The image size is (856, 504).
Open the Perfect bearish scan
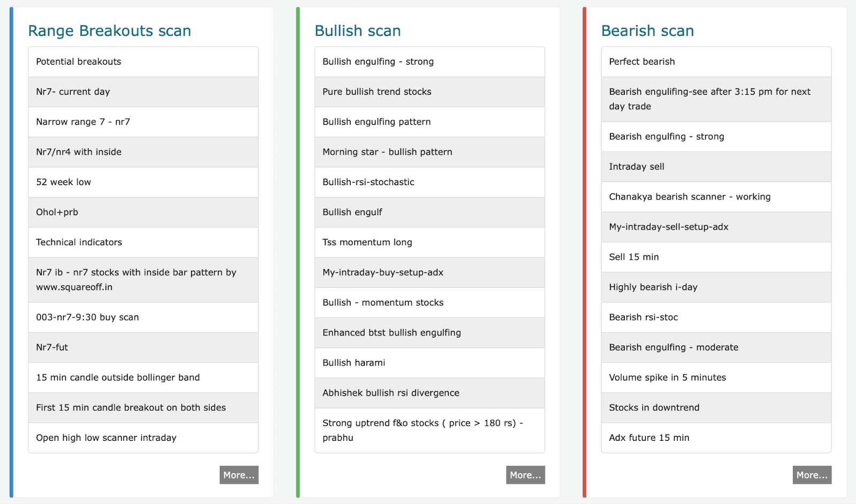[716, 62]
